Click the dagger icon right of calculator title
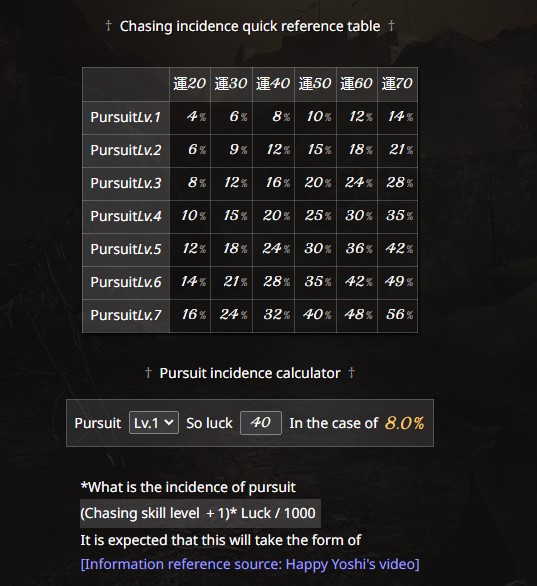The height and width of the screenshot is (586, 537). pos(351,372)
